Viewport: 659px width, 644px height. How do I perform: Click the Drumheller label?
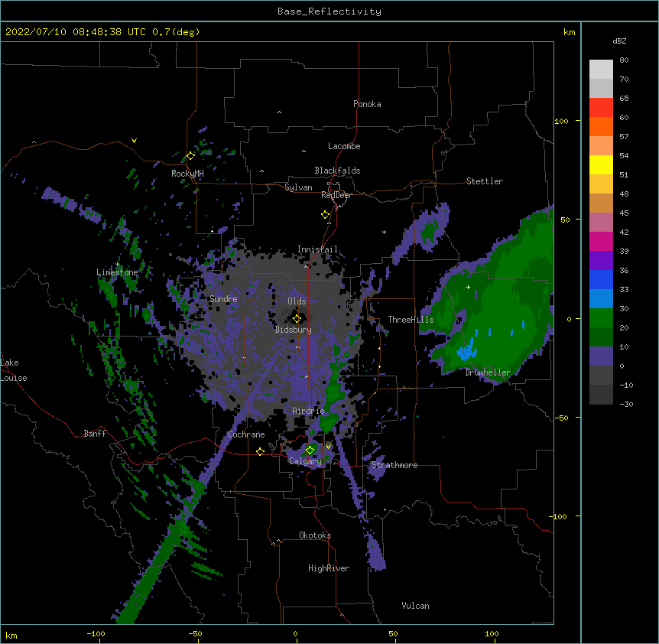(488, 372)
